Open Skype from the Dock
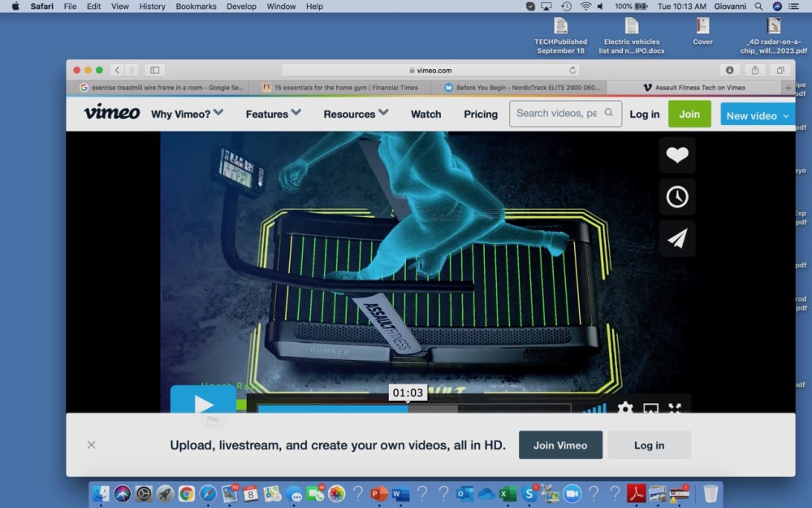The height and width of the screenshot is (508, 812). pos(529,493)
